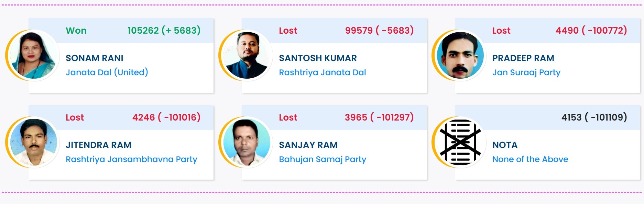Select the SANJAY RAM candidate name

[308, 145]
